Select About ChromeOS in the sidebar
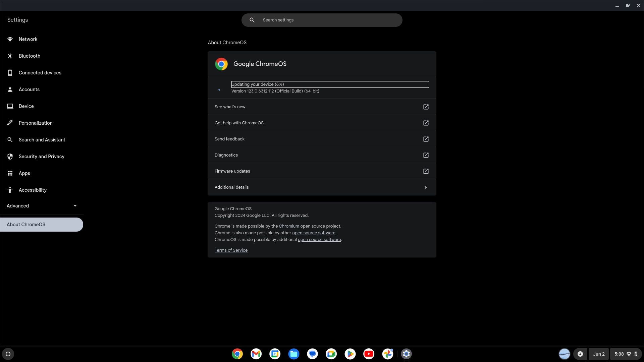The image size is (644, 362). tap(42, 225)
